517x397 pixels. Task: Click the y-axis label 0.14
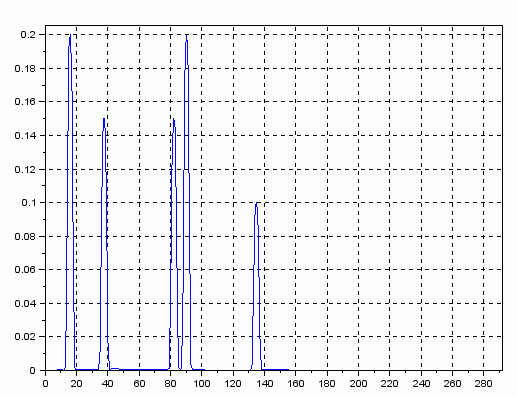tap(25, 136)
